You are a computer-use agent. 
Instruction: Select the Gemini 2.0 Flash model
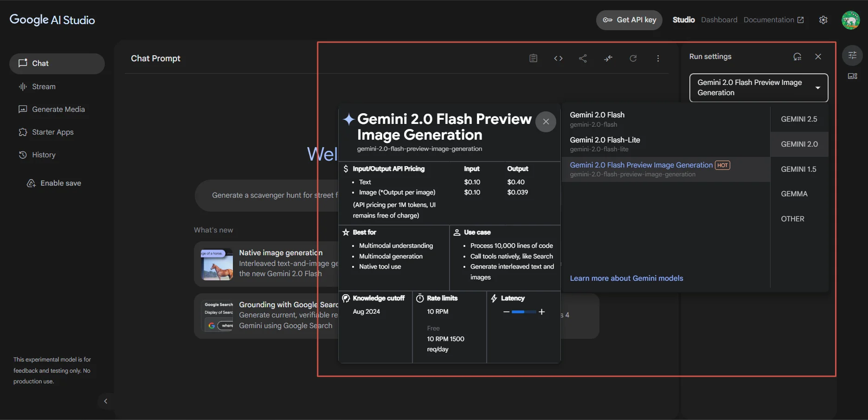(666, 119)
